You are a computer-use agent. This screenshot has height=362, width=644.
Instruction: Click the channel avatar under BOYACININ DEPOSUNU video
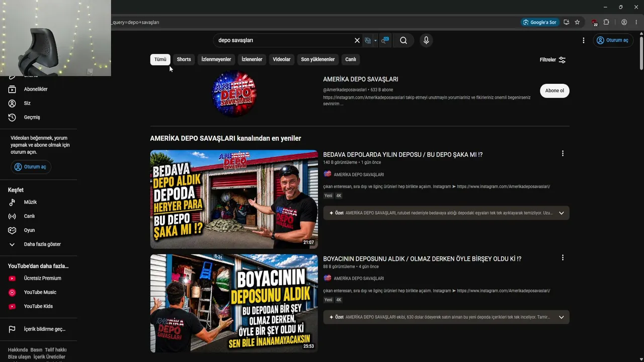(328, 278)
